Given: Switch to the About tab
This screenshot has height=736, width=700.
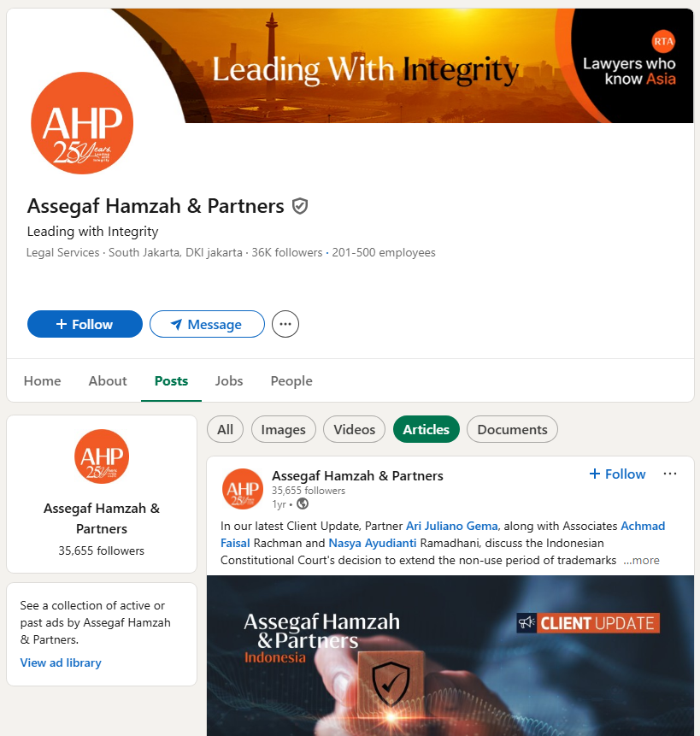Looking at the screenshot, I should pyautogui.click(x=108, y=380).
